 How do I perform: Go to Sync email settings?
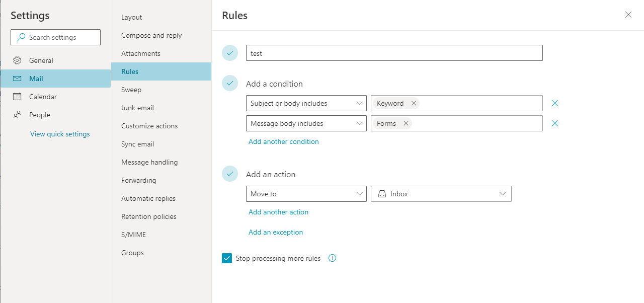(x=161, y=144)
